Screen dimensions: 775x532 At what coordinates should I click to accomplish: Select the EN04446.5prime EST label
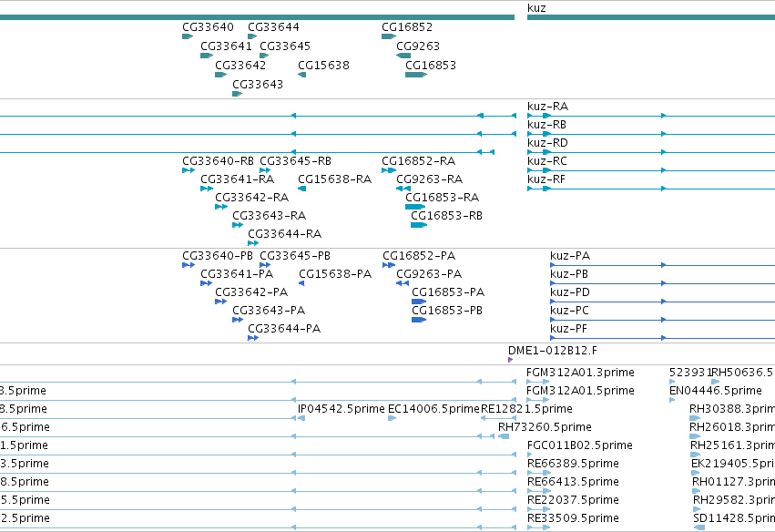coord(716,391)
